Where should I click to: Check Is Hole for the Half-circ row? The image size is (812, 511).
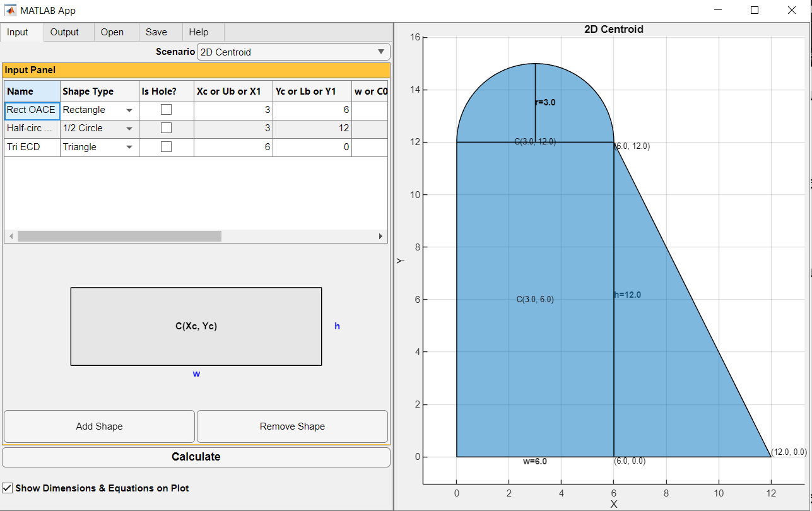pyautogui.click(x=166, y=128)
